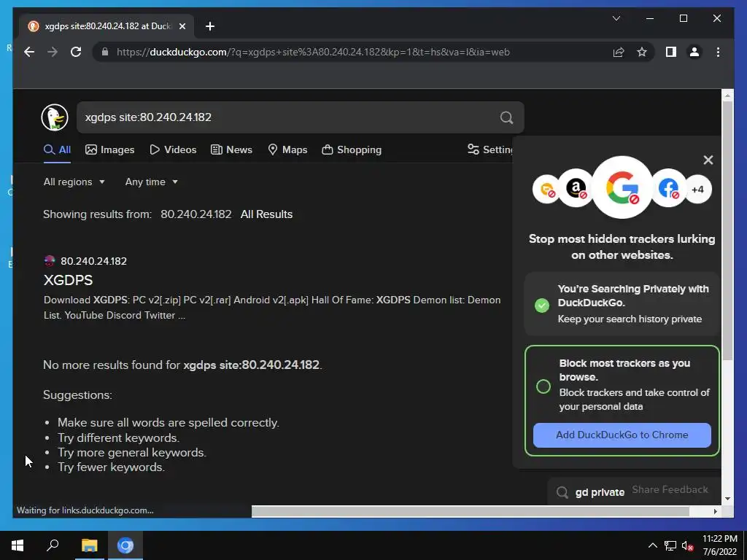Click the Facebook tracker icon
The height and width of the screenshot is (560, 747).
668,188
